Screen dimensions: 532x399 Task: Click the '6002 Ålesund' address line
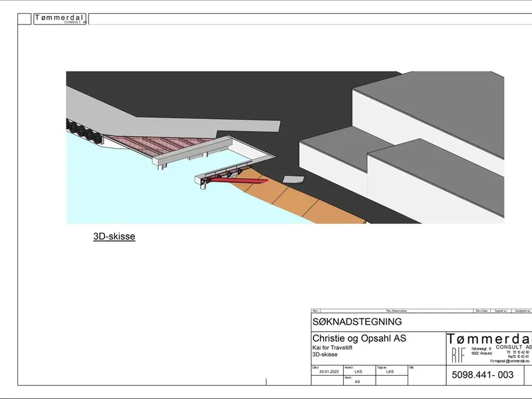(481, 353)
